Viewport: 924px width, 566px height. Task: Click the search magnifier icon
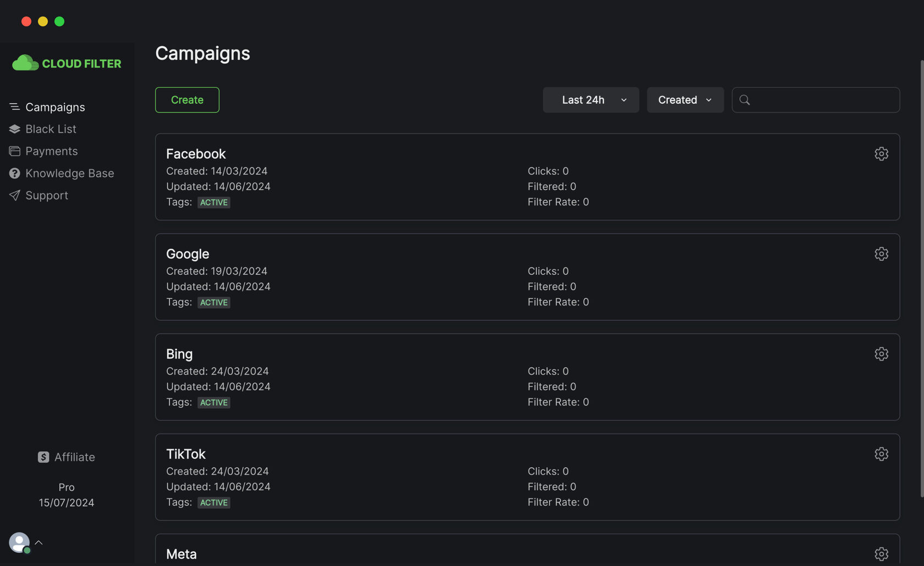click(x=745, y=100)
